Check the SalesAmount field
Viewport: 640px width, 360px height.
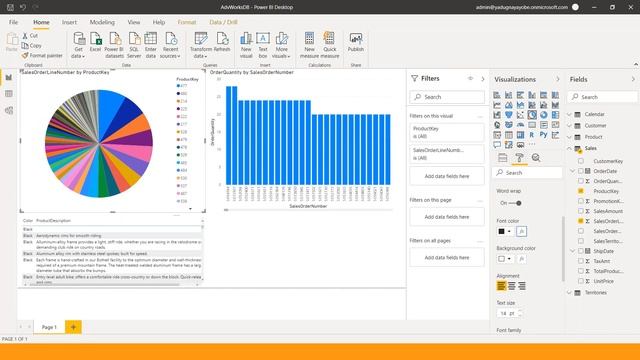tap(581, 211)
